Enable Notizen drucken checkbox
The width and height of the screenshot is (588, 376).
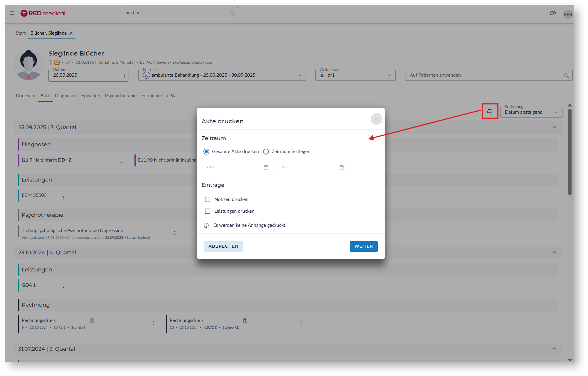(x=208, y=199)
